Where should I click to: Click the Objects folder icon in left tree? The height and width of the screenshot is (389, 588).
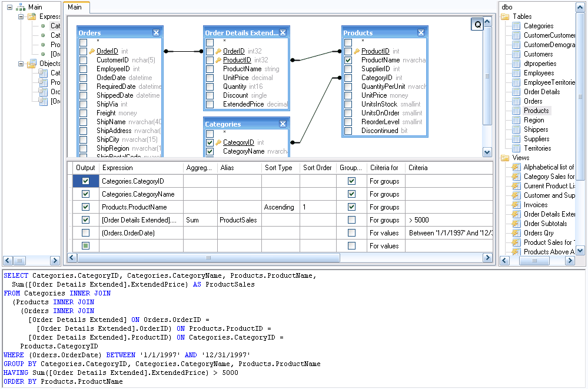pyautogui.click(x=32, y=64)
